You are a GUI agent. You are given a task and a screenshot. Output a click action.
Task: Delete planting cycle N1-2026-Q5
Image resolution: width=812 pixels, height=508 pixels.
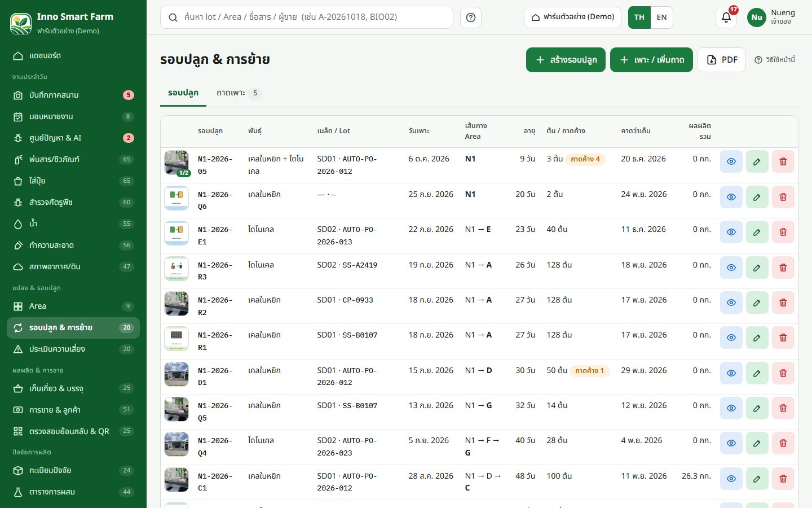(783, 408)
